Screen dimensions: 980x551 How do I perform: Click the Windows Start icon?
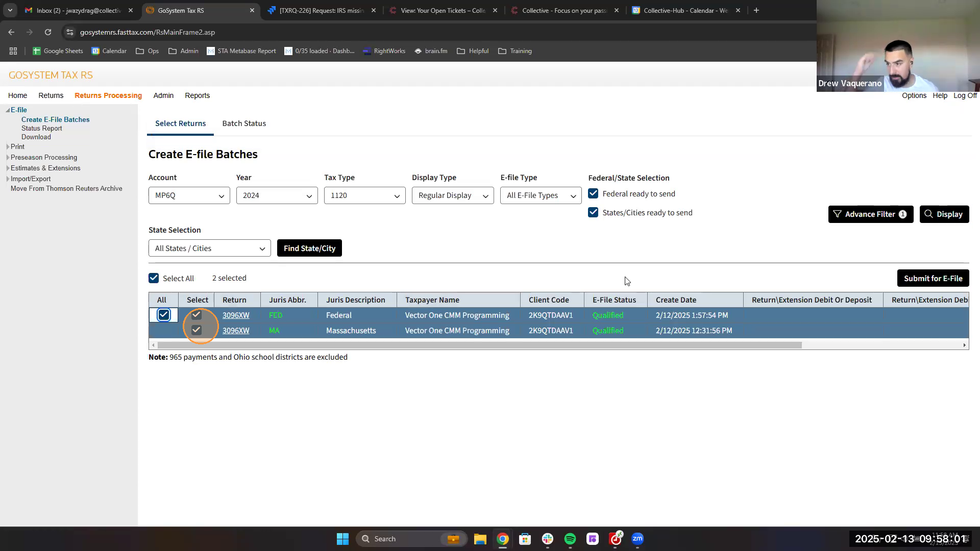point(342,539)
